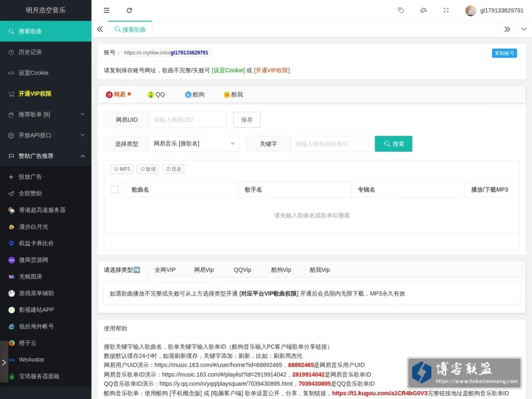Image resolution: width=532 pixels, height=399 pixels.
Task: Expand 推荐歌单 [6] menu
Action: 46,114
